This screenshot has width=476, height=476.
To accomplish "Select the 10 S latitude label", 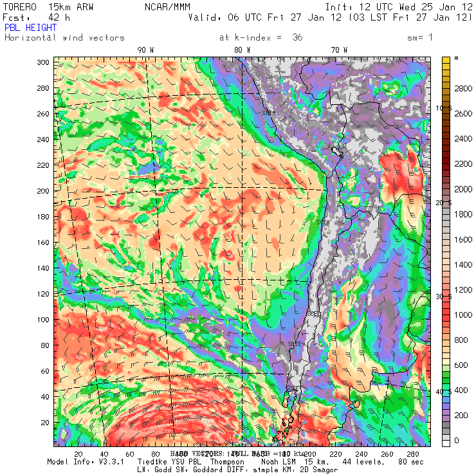I will click(444, 108).
